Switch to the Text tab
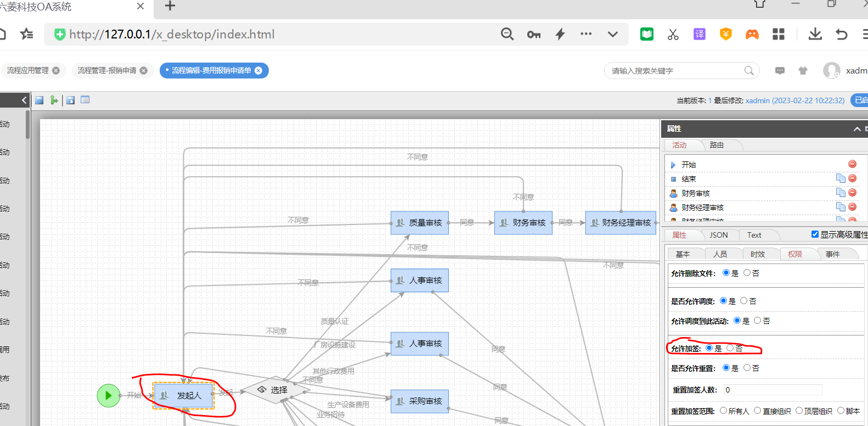 754,235
